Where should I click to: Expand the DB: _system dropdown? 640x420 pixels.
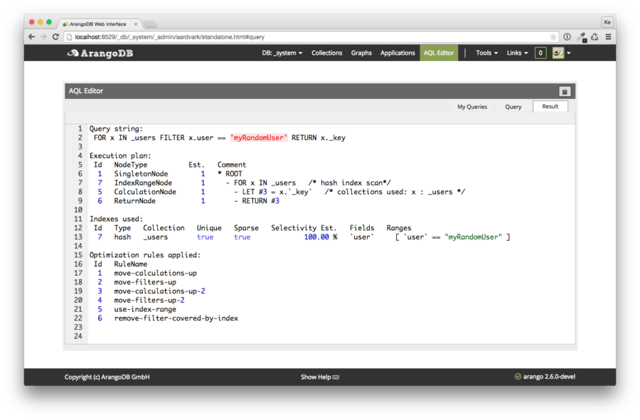coord(281,52)
